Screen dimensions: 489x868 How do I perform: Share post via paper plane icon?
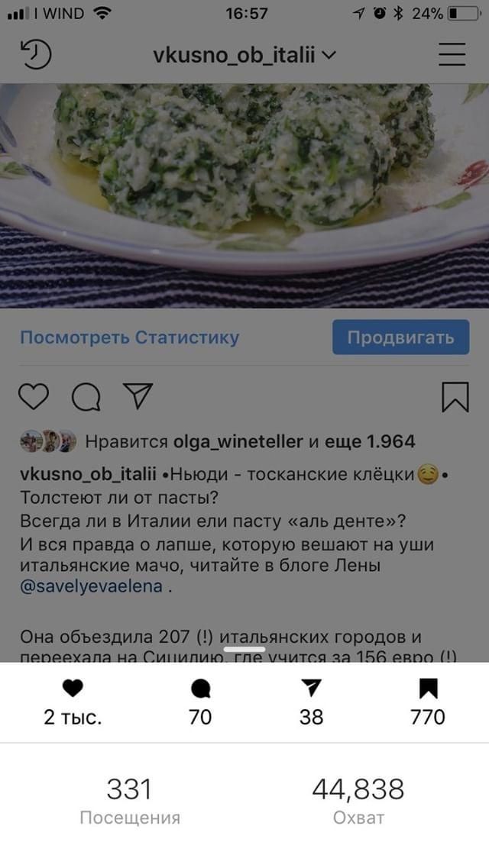click(138, 396)
